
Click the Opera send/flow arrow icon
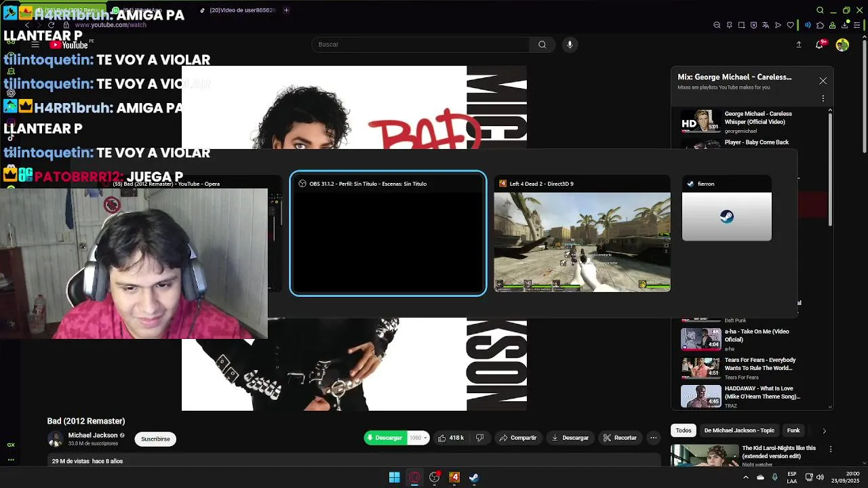tap(778, 25)
